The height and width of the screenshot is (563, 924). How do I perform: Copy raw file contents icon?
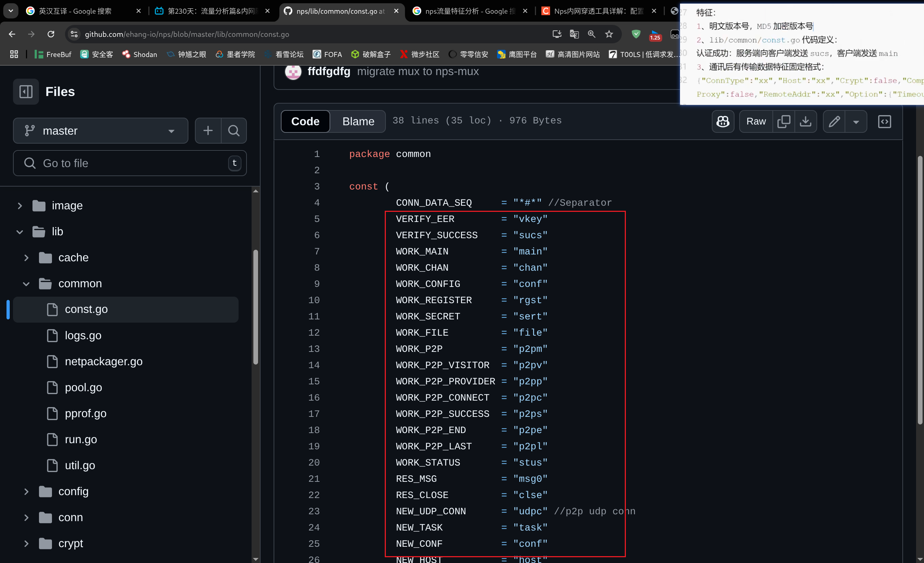click(x=783, y=122)
